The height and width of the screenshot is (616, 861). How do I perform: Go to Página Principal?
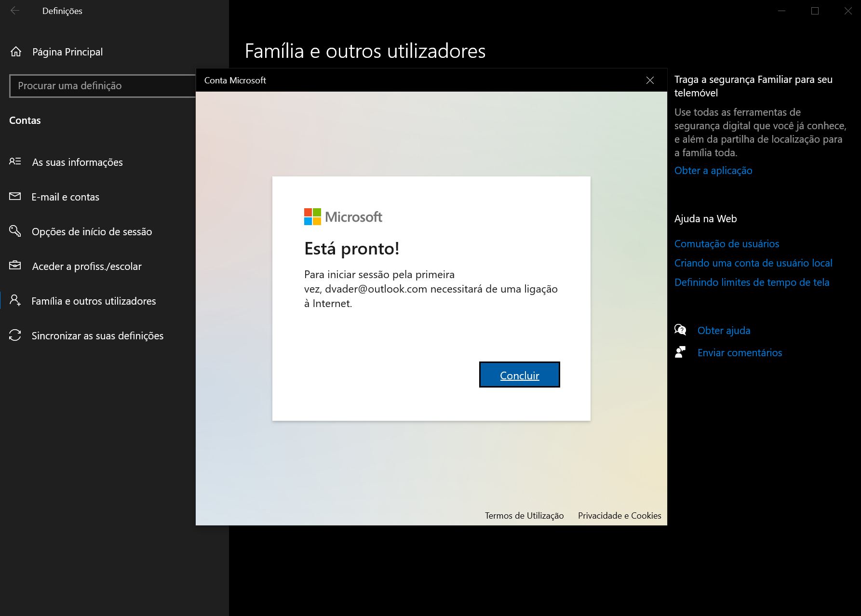(67, 52)
